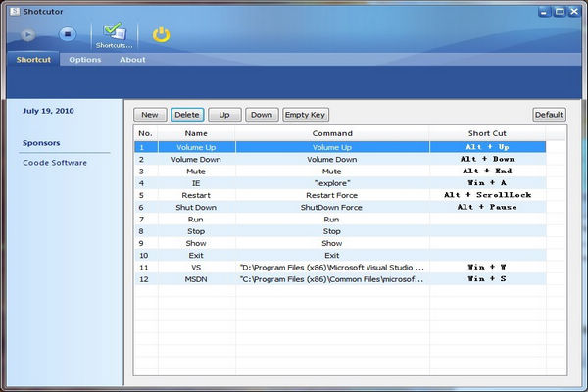
Task: Open the Options tab
Action: click(x=84, y=59)
